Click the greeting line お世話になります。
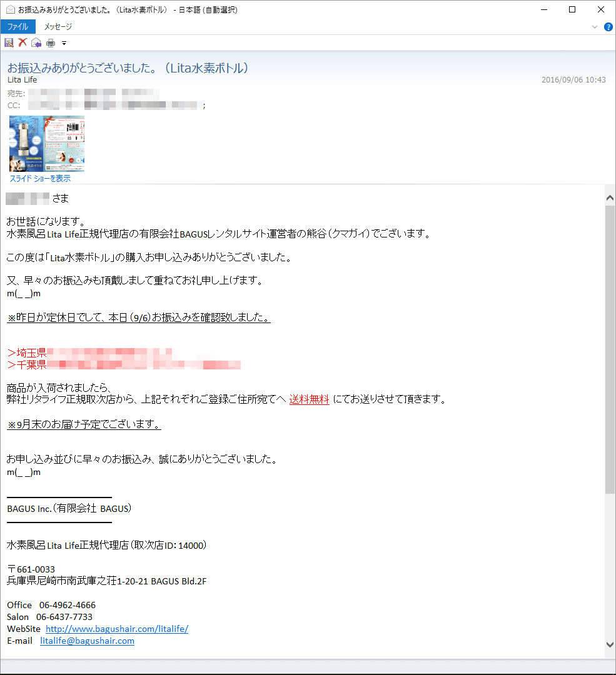Viewport: 616px width, 675px height. pyautogui.click(x=46, y=221)
